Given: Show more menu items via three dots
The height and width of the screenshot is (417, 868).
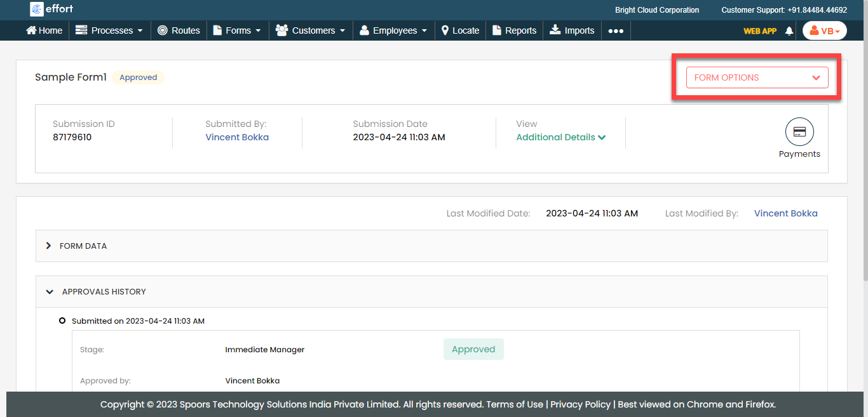Looking at the screenshot, I should coord(615,30).
